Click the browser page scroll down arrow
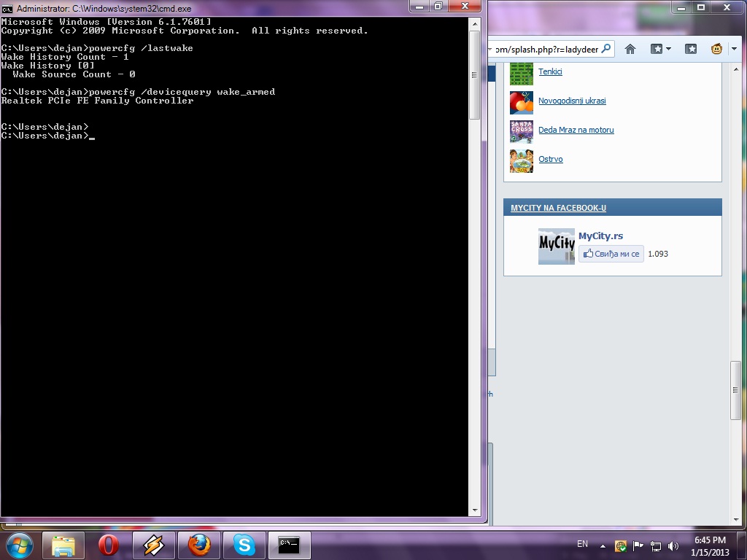 (736, 519)
